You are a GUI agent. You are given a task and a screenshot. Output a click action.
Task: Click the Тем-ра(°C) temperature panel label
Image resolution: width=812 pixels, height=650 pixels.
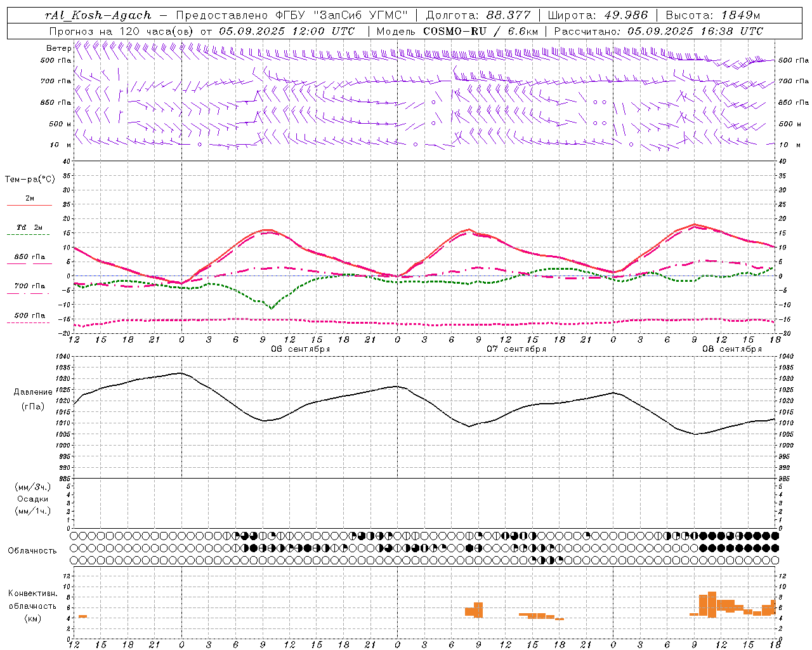[30, 180]
